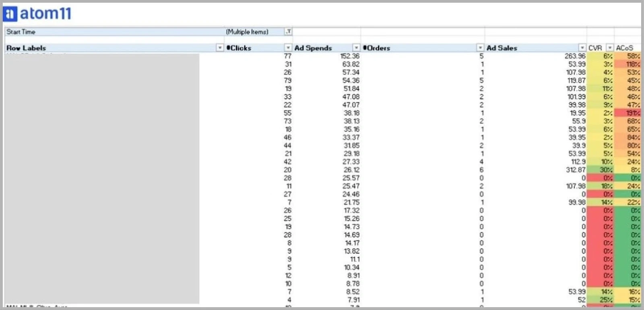
Task: Select the Ad Sales cell 39.95
Action: [577, 137]
